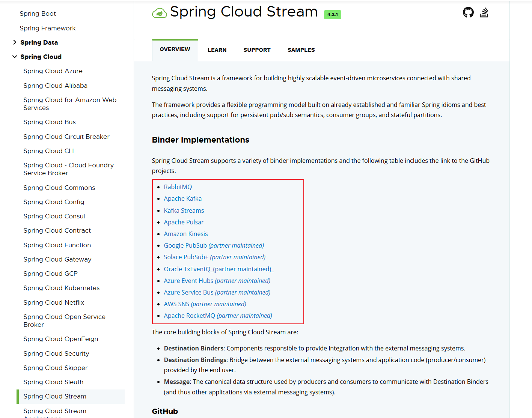Viewport: 532px width, 418px height.
Task: Select Spring Cloud heading in sidebar
Action: (x=41, y=57)
